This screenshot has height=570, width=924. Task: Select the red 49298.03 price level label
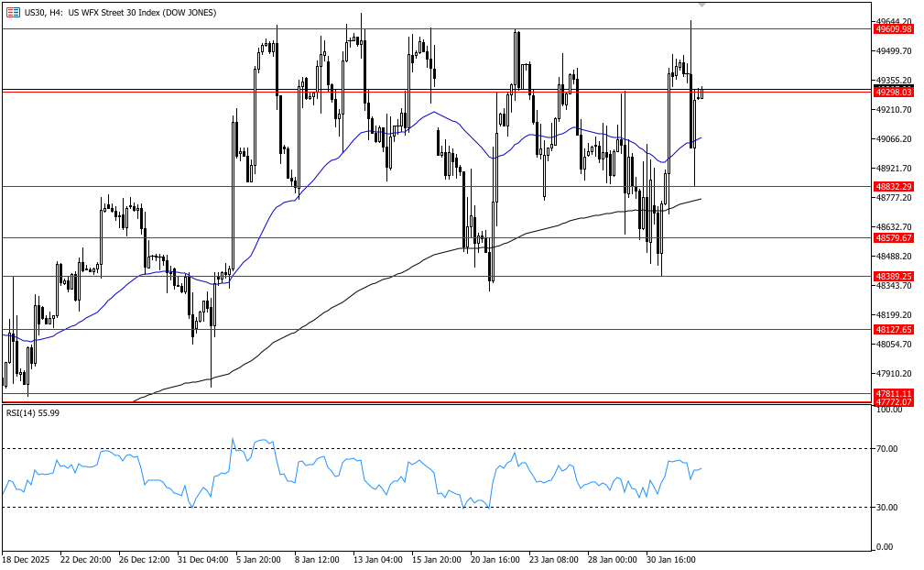click(x=894, y=93)
